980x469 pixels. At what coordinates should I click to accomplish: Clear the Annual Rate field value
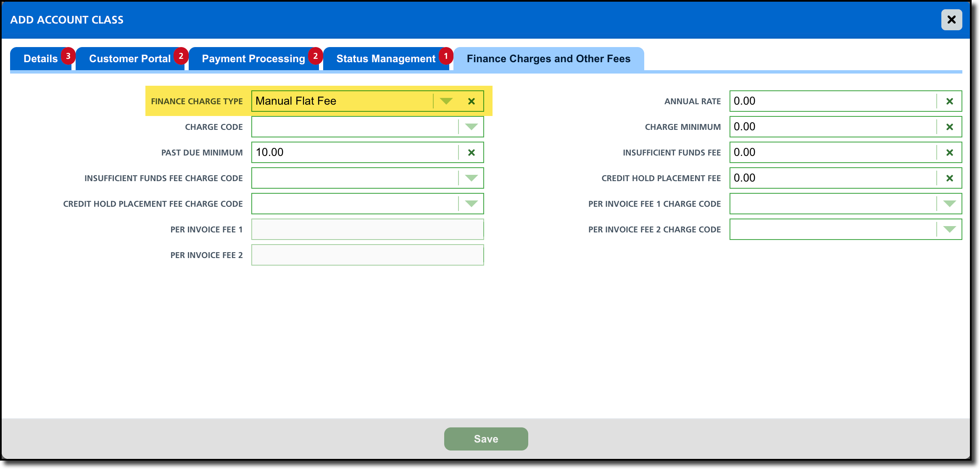pyautogui.click(x=949, y=101)
